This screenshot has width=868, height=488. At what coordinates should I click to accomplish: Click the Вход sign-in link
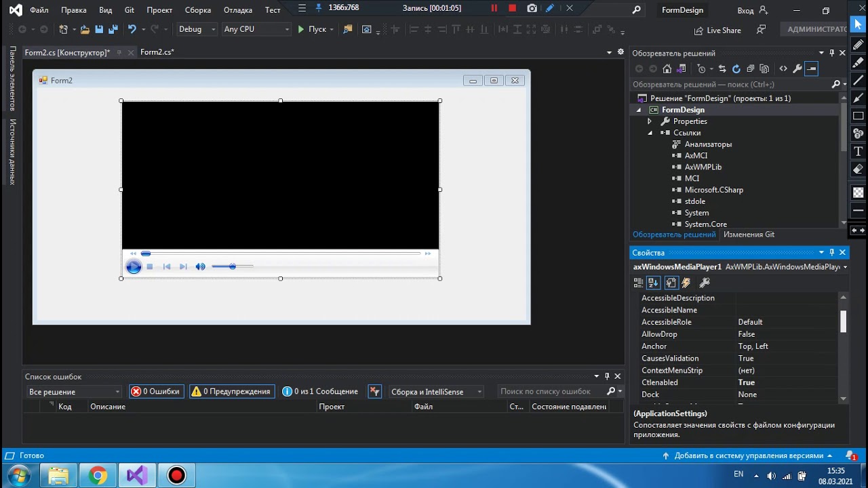tap(753, 10)
